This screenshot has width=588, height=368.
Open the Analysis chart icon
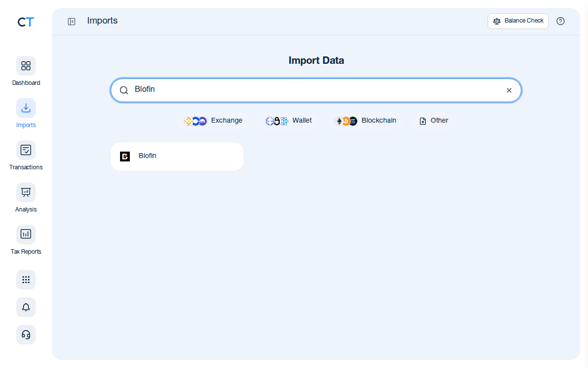coord(26,192)
